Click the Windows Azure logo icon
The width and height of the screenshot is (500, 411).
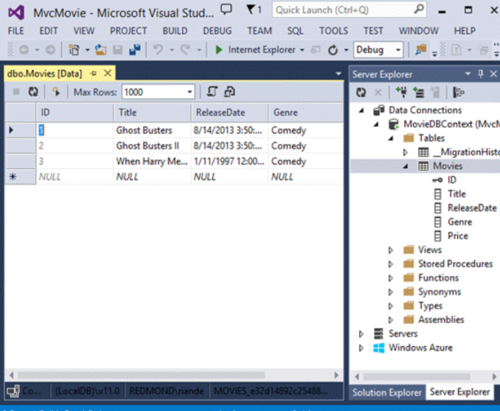(x=379, y=348)
